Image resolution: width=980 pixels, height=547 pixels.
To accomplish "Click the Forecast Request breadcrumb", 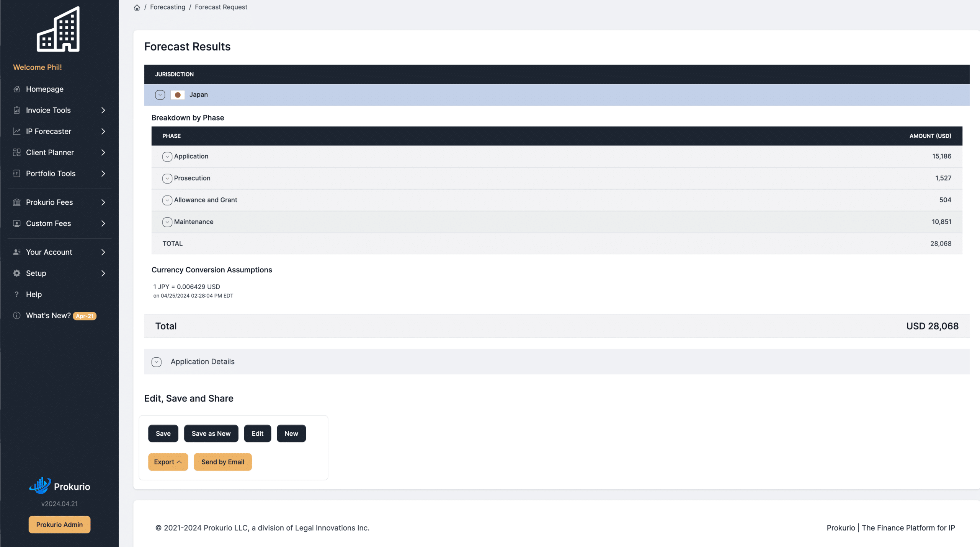I will coord(221,7).
